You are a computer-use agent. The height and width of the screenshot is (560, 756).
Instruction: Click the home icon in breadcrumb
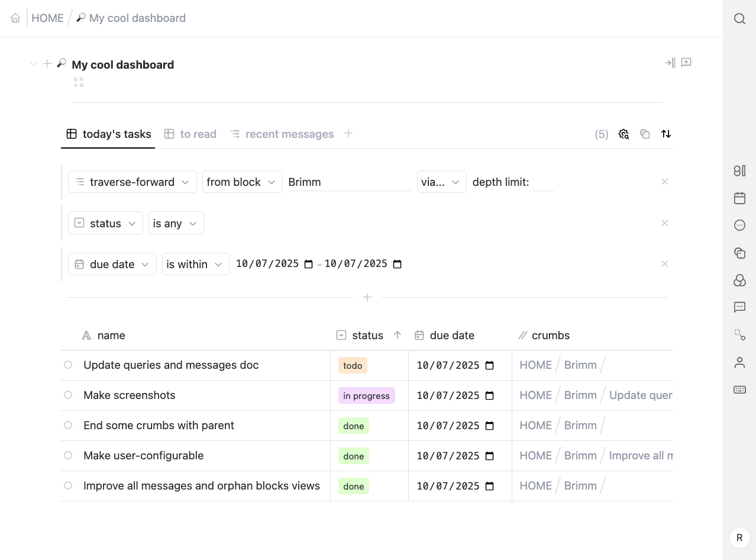[15, 18]
